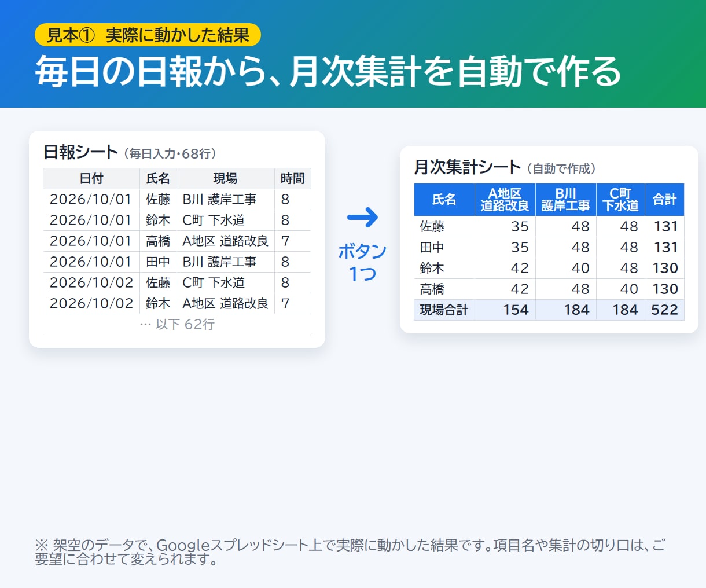The image size is (706, 588).
Task: Click the grand total 522
Action: [x=664, y=310]
